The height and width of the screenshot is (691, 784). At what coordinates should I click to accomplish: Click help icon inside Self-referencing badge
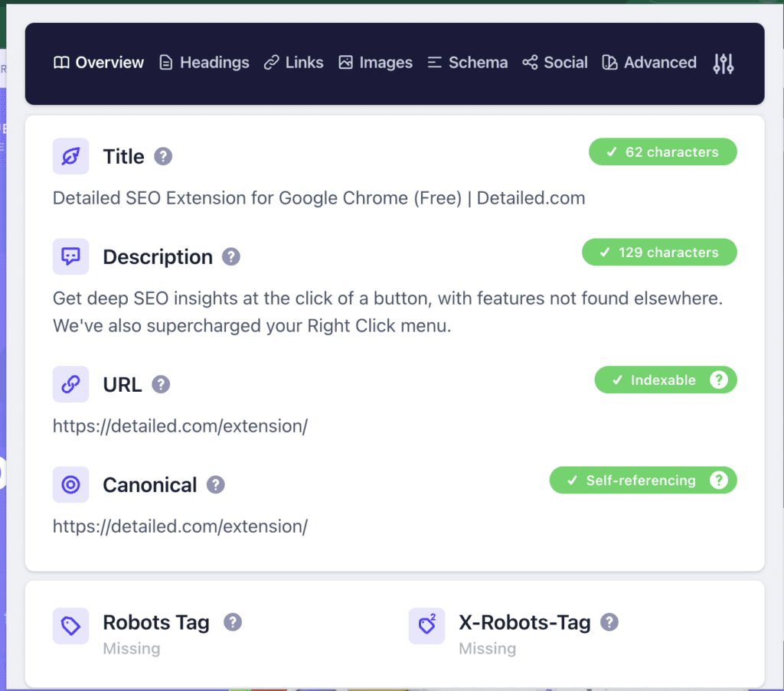pos(718,480)
